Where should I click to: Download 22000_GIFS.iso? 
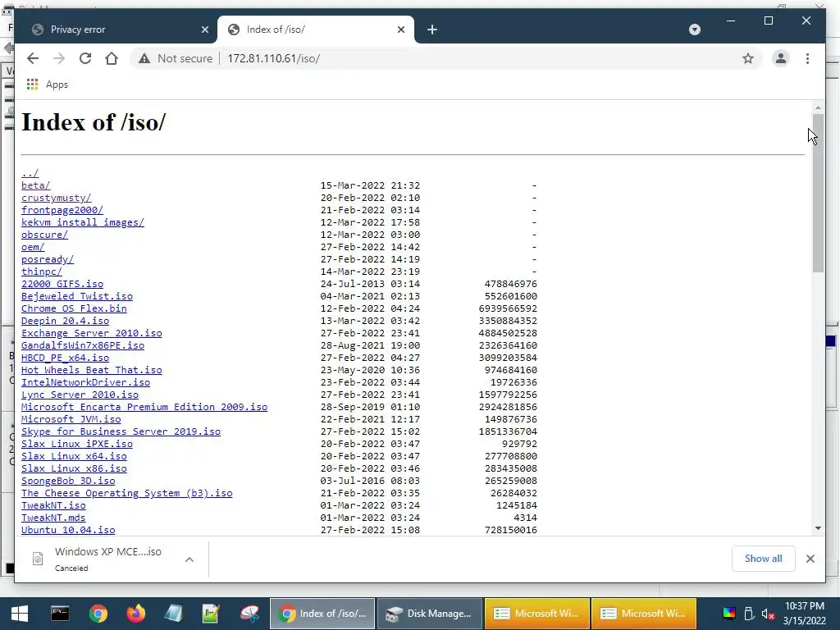(62, 284)
